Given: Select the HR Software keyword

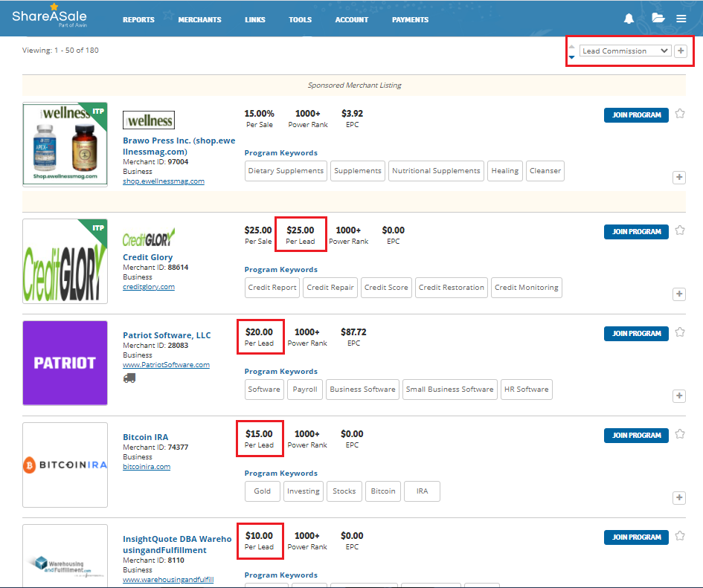Looking at the screenshot, I should [527, 389].
